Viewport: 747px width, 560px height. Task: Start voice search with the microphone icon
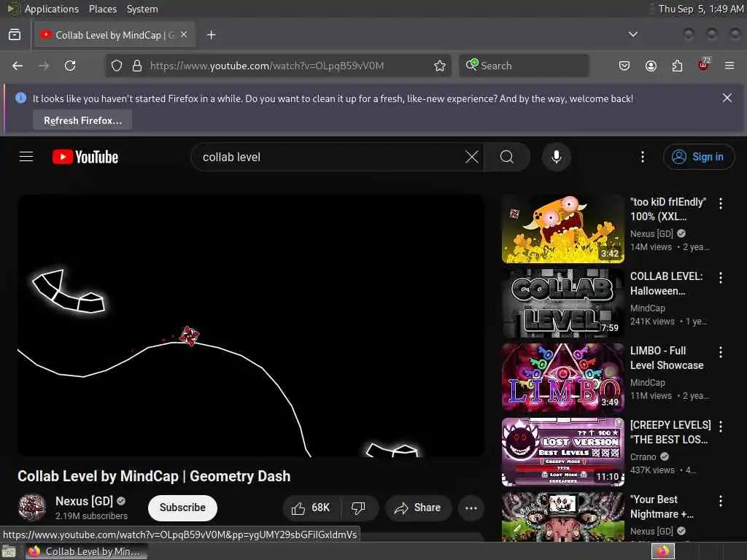pos(556,157)
